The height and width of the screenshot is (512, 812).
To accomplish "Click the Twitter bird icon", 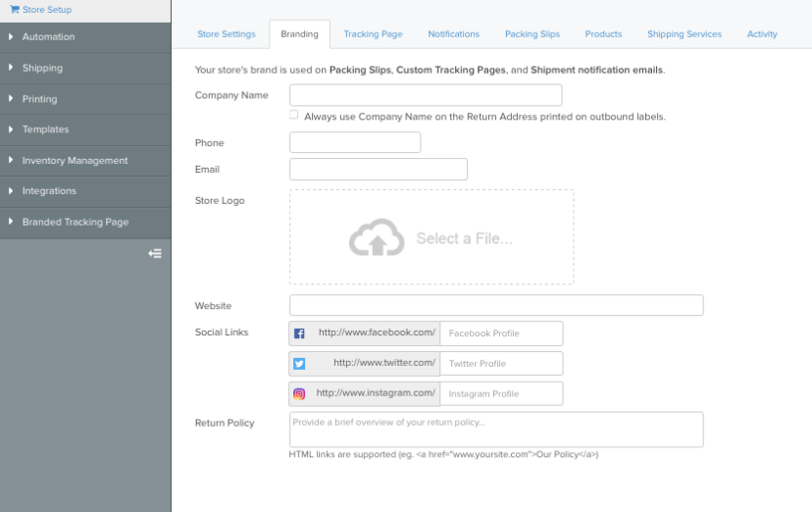I will pos(299,364).
